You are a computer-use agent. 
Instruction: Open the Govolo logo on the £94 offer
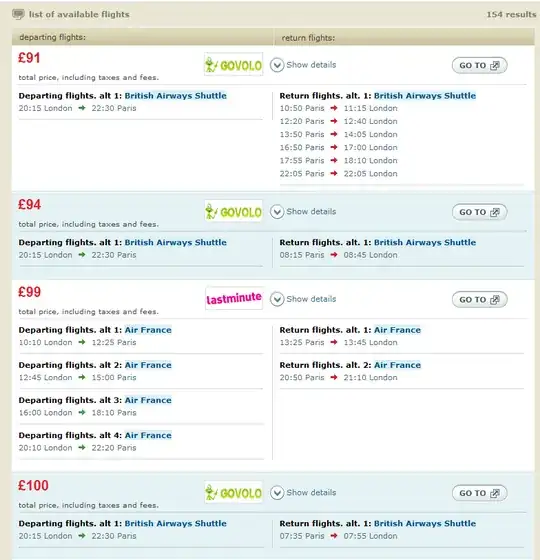234,211
